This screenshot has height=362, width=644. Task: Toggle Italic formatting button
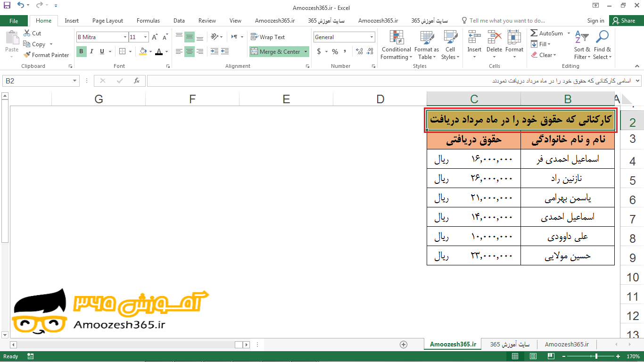coord(91,52)
